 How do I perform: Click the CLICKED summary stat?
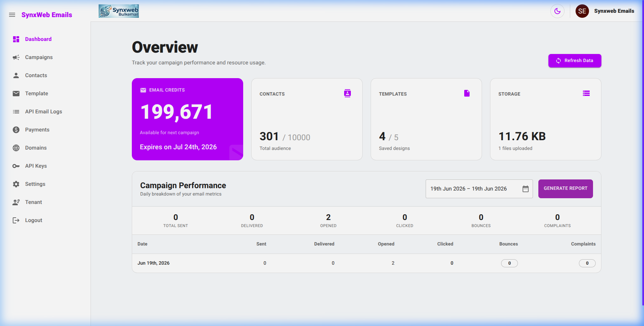click(405, 221)
